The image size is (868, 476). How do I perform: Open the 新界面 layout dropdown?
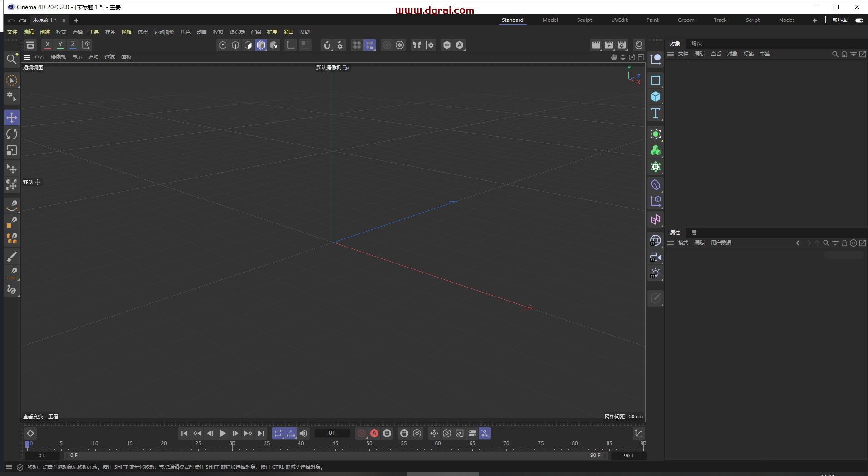coord(839,20)
